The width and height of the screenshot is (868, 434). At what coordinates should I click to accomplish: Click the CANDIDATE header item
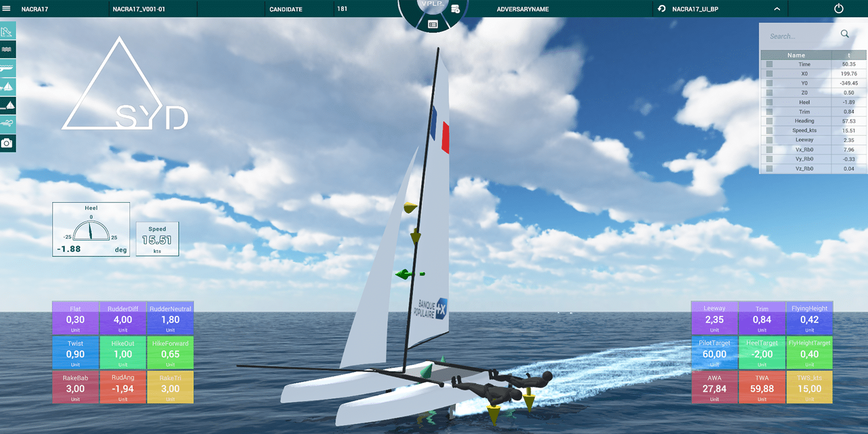point(288,9)
